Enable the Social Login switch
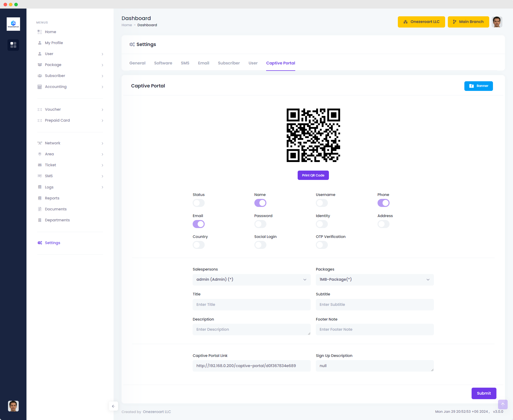Viewport: 513px width, 420px height. pos(260,245)
